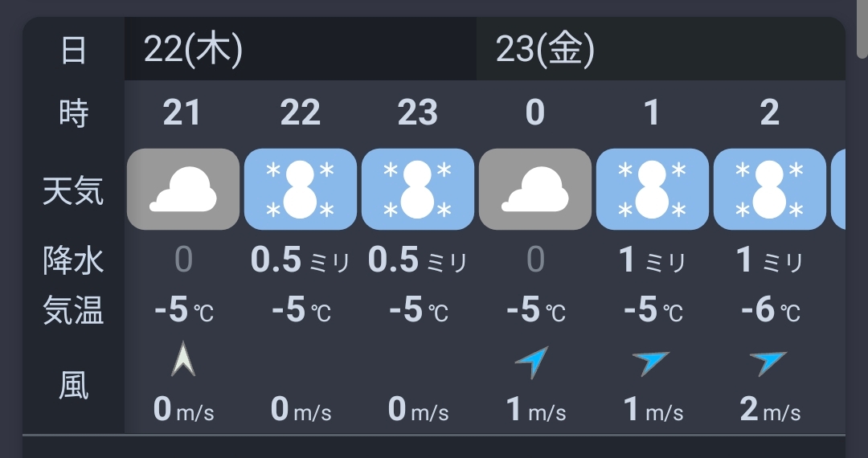Click the cloudy icon at 0時

coord(534,190)
